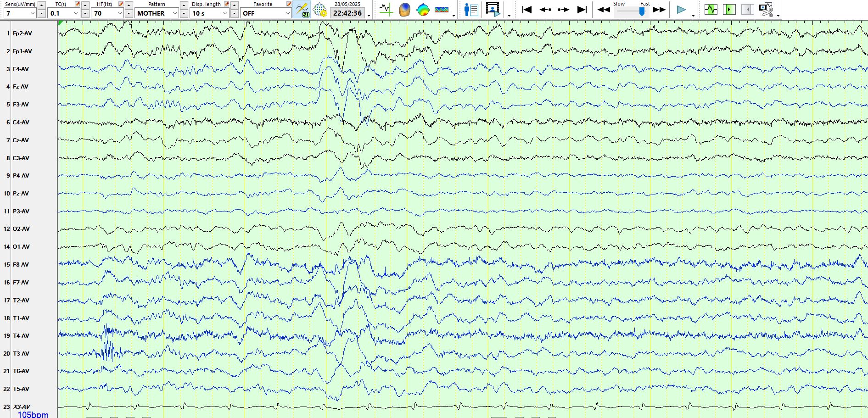The width and height of the screenshot is (868, 418).
Task: Select channel label F4-AV
Action: (21, 69)
